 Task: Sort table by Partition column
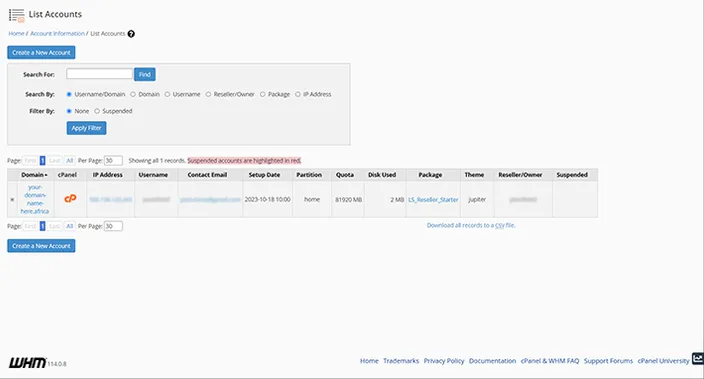(x=309, y=175)
